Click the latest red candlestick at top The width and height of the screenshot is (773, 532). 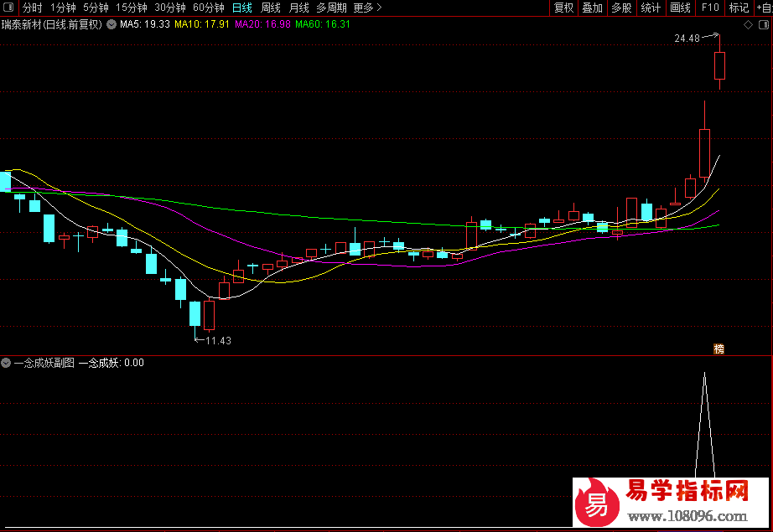tap(719, 65)
